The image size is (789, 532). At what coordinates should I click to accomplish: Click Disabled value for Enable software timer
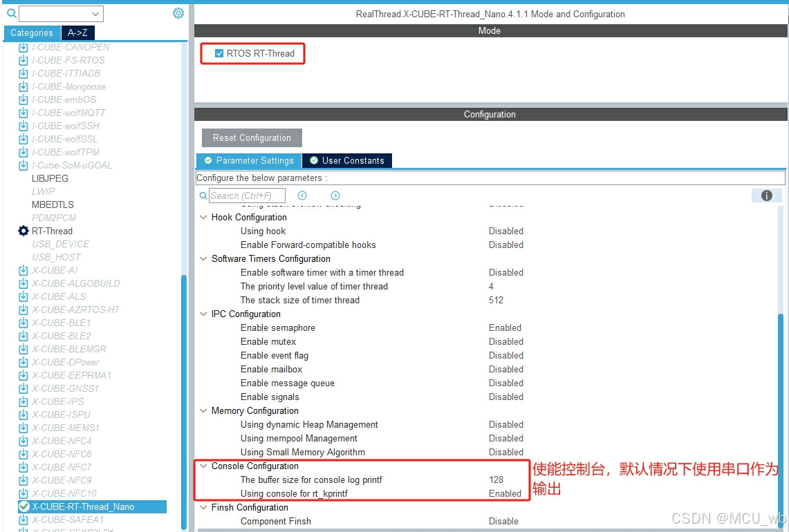point(505,272)
